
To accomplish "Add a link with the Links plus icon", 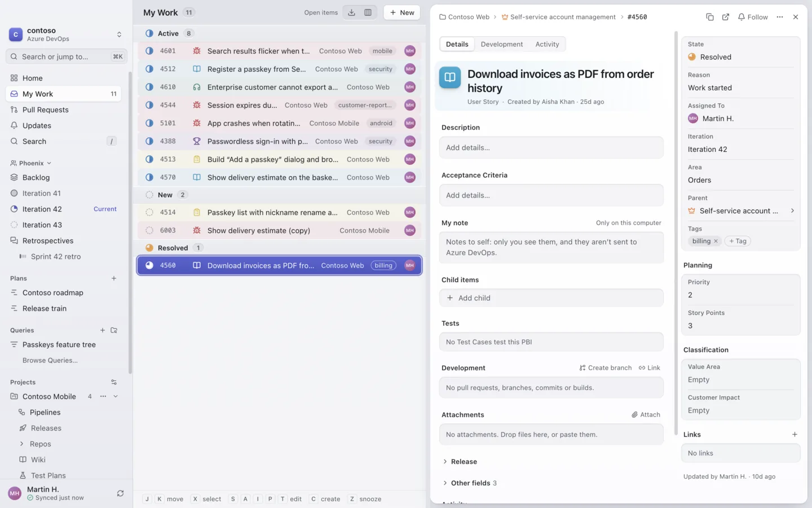I will pyautogui.click(x=795, y=435).
